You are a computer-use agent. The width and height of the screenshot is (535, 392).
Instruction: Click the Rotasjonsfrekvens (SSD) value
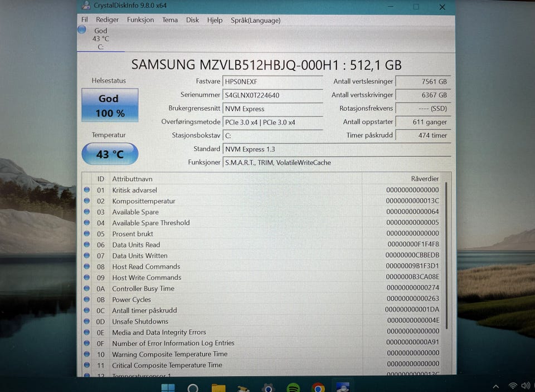click(x=423, y=109)
